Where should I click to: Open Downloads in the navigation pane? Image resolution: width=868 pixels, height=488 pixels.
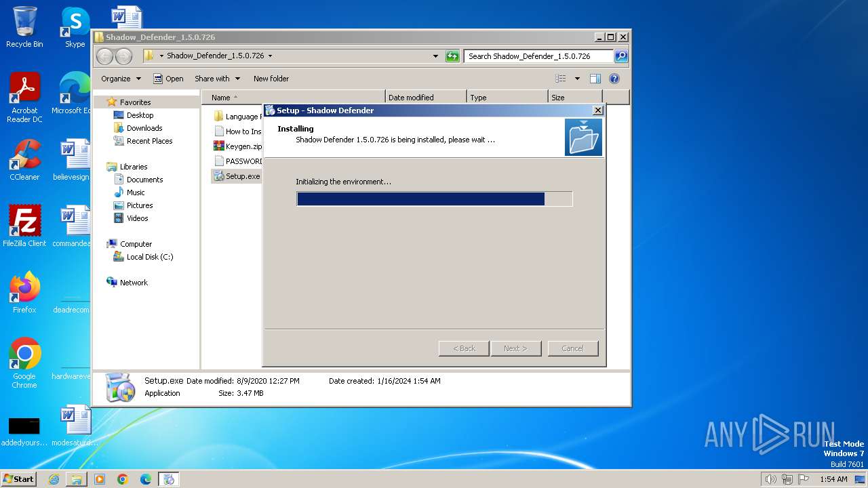pyautogui.click(x=144, y=128)
